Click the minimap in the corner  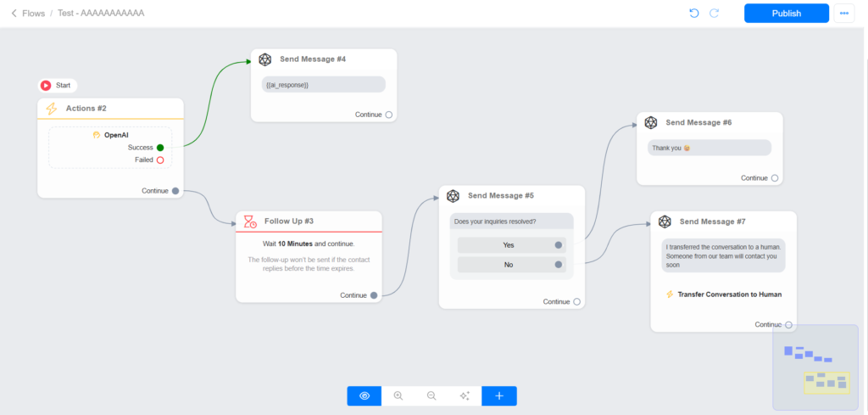(815, 367)
